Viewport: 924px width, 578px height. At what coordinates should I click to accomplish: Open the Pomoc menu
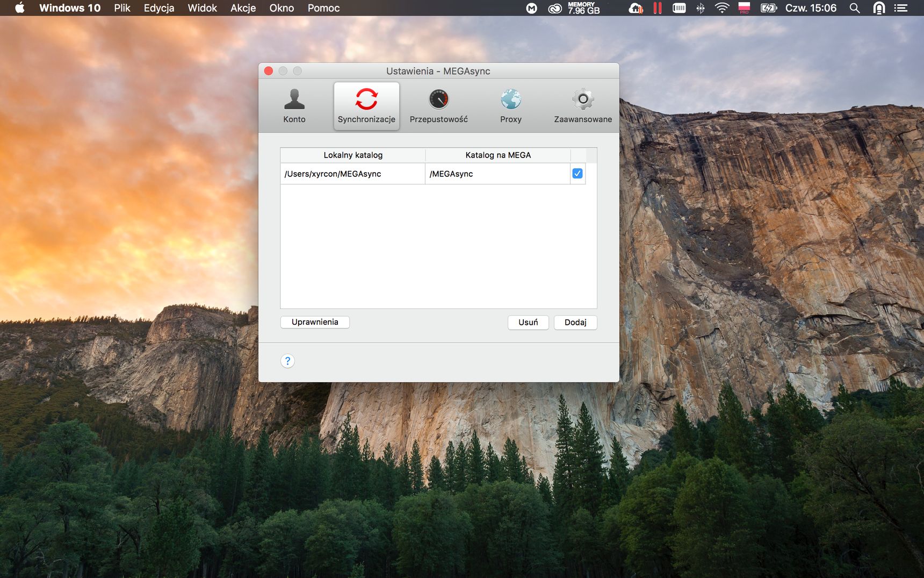(323, 8)
